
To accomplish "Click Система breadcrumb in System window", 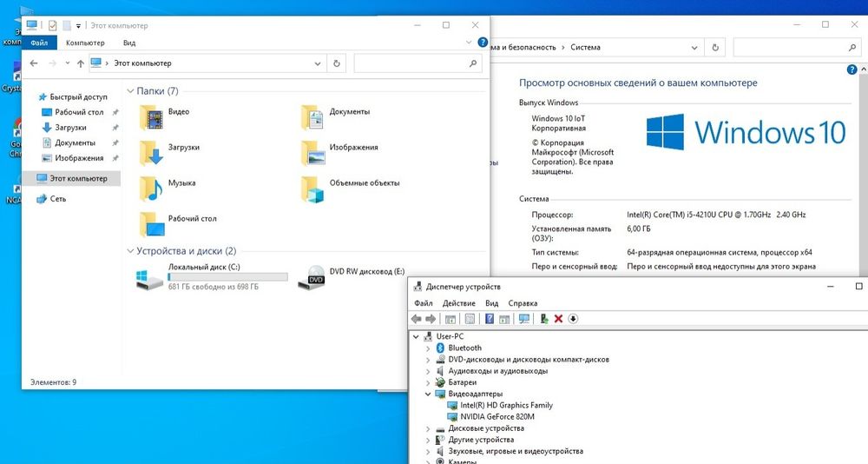I will pyautogui.click(x=585, y=48).
